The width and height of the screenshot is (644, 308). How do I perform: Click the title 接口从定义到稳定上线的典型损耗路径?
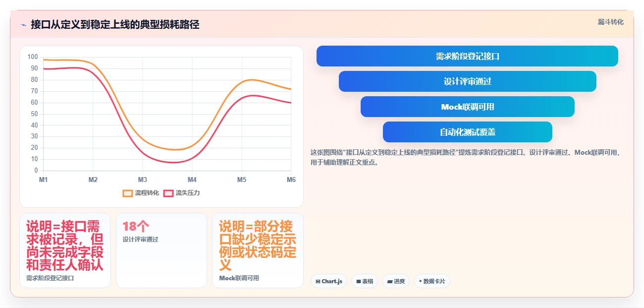pos(115,24)
